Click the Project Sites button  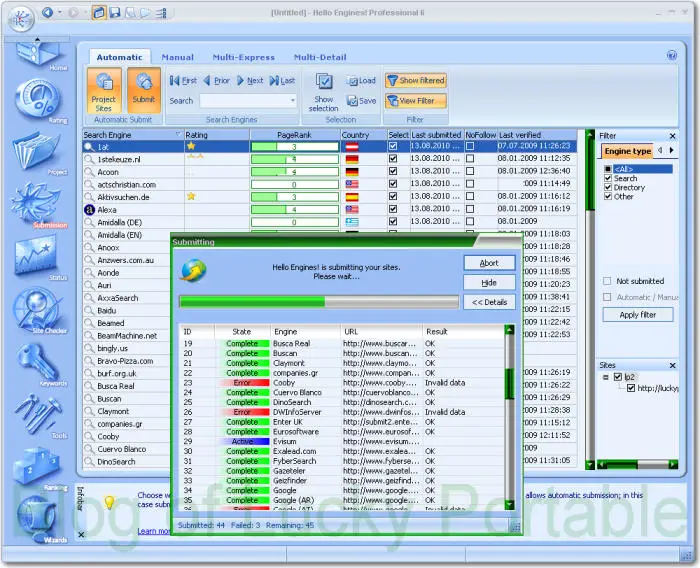tap(104, 91)
